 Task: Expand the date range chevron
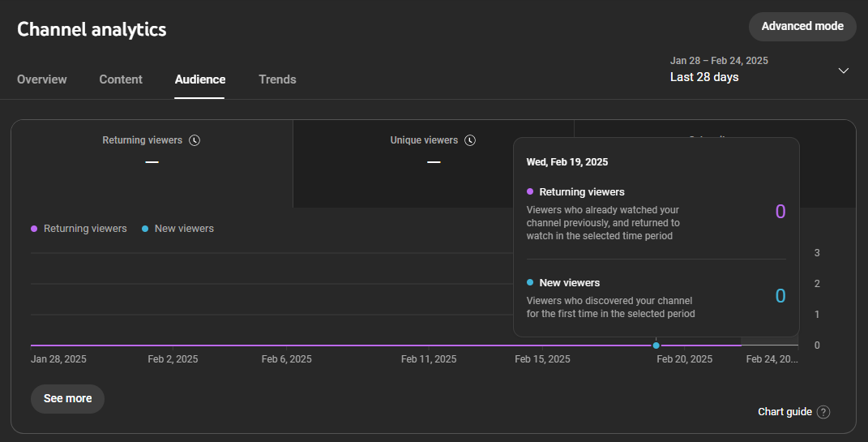click(843, 71)
